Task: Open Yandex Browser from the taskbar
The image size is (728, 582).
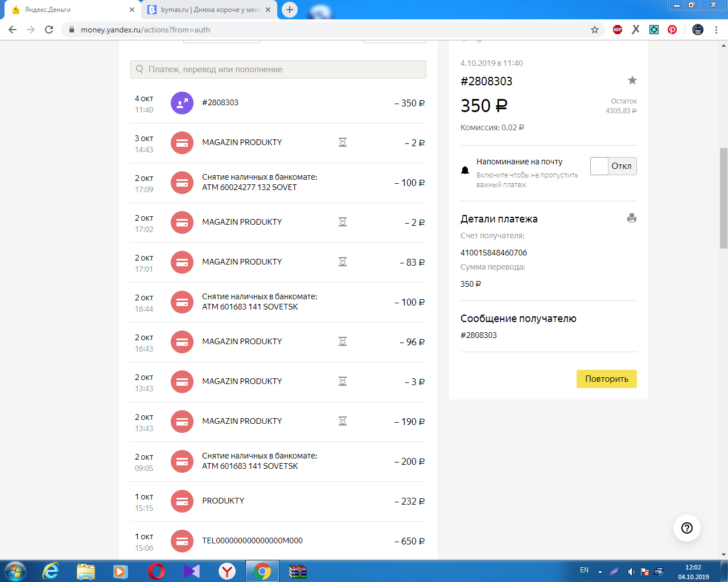Action: tap(227, 571)
